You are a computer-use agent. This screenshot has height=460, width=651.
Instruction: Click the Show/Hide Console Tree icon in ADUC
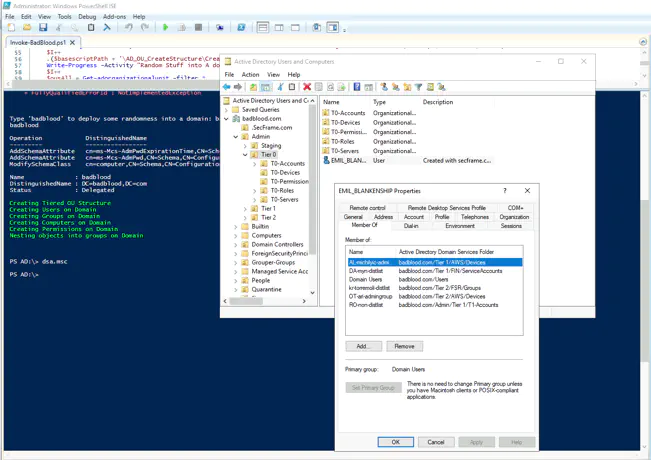click(266, 87)
